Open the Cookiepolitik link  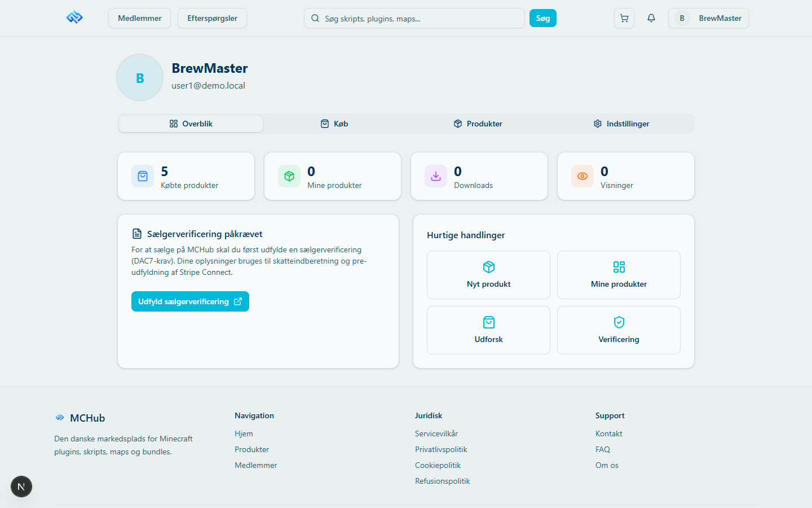pyautogui.click(x=438, y=465)
